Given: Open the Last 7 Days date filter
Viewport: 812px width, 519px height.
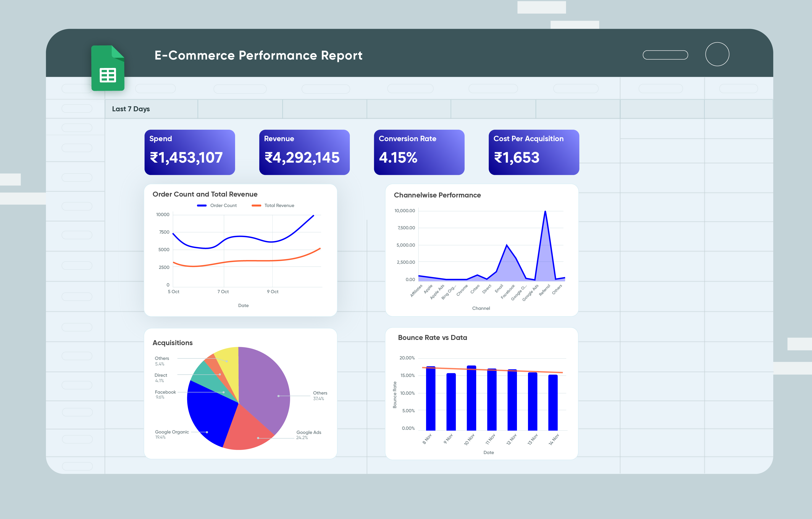Looking at the screenshot, I should click(131, 109).
